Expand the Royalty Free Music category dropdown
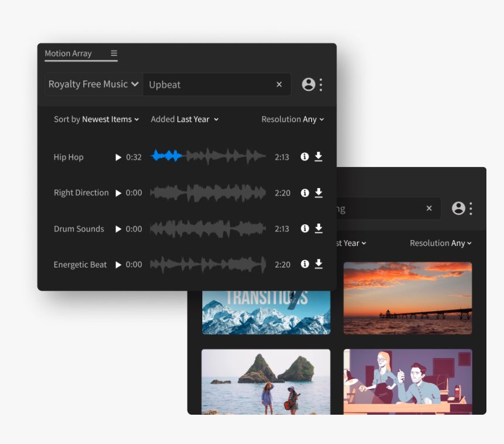Image resolution: width=504 pixels, height=444 pixels. 94,84
